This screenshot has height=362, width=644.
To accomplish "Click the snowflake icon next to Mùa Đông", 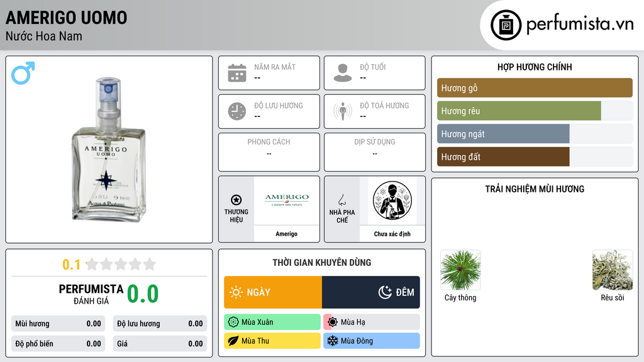I will click(333, 341).
